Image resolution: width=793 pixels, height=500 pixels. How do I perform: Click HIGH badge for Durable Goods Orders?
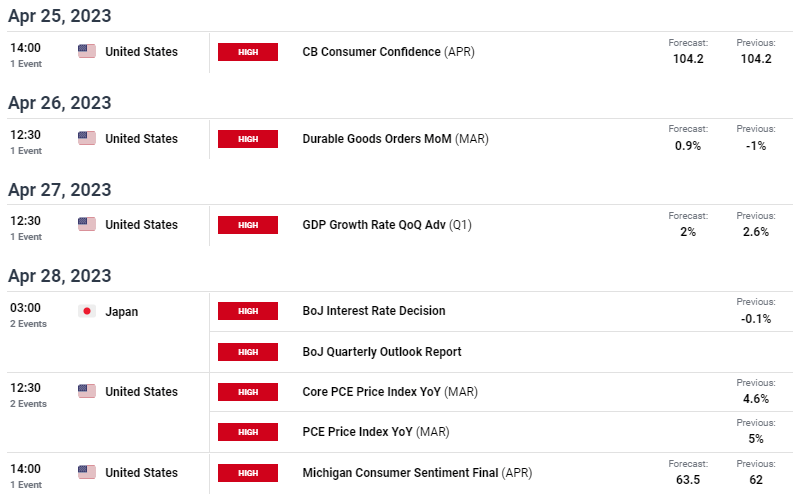pyautogui.click(x=248, y=139)
